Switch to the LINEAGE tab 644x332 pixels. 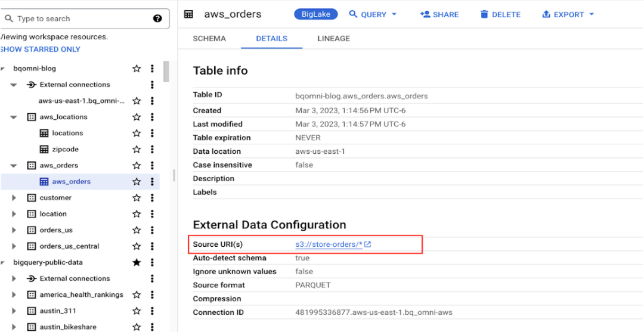click(333, 38)
